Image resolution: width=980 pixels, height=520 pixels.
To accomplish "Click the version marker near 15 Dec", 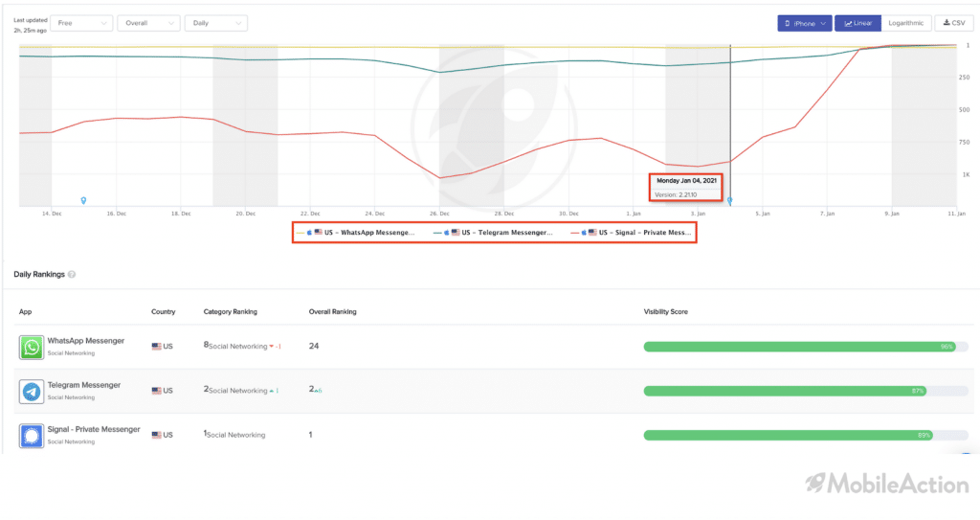I will [x=83, y=201].
